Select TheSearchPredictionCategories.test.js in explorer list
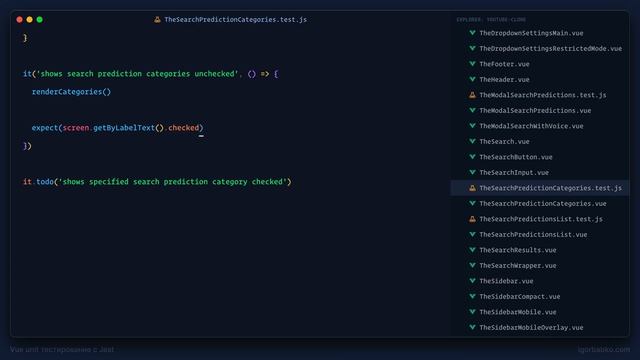Screen dimensions: 640x360 click(551, 188)
